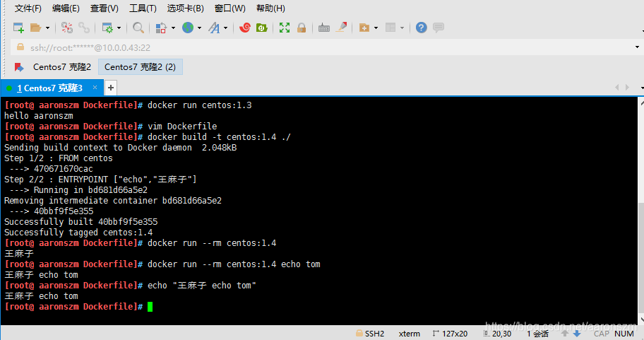Click the highlight pen icon

(x=341, y=27)
